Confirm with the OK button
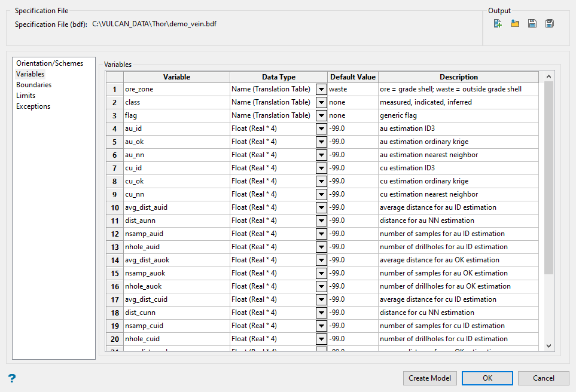This screenshot has height=392, width=576. [487, 378]
